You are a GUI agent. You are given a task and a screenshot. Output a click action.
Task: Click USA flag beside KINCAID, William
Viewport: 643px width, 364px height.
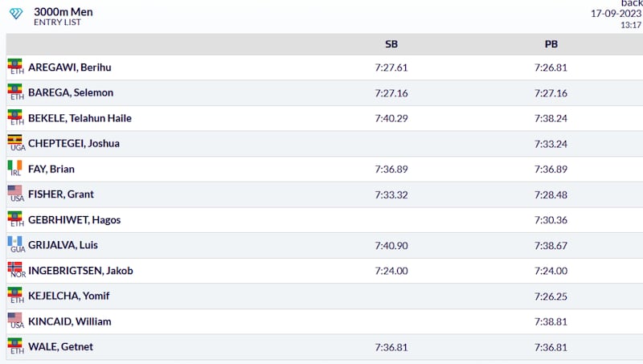[14, 318]
